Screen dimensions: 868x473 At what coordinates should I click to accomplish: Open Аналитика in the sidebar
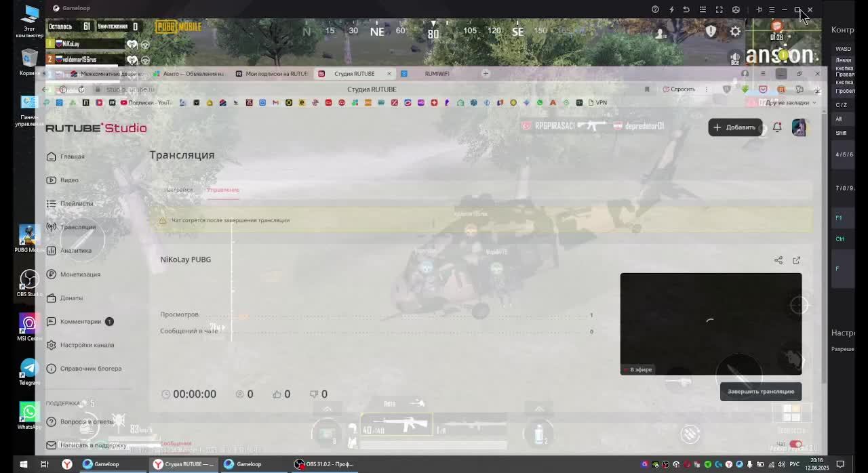point(69,251)
